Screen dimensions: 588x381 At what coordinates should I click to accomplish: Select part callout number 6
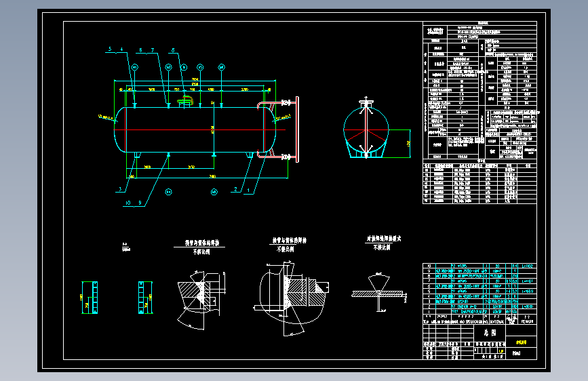tap(140, 50)
